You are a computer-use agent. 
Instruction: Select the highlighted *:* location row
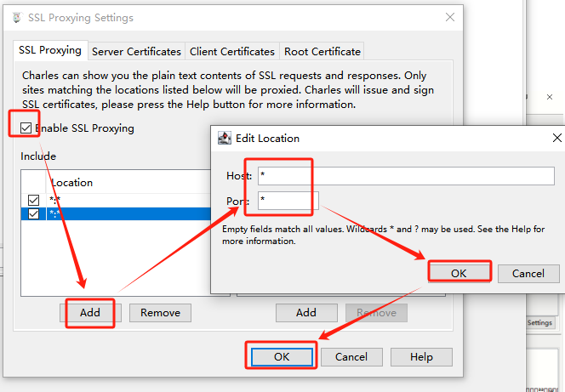pos(116,213)
